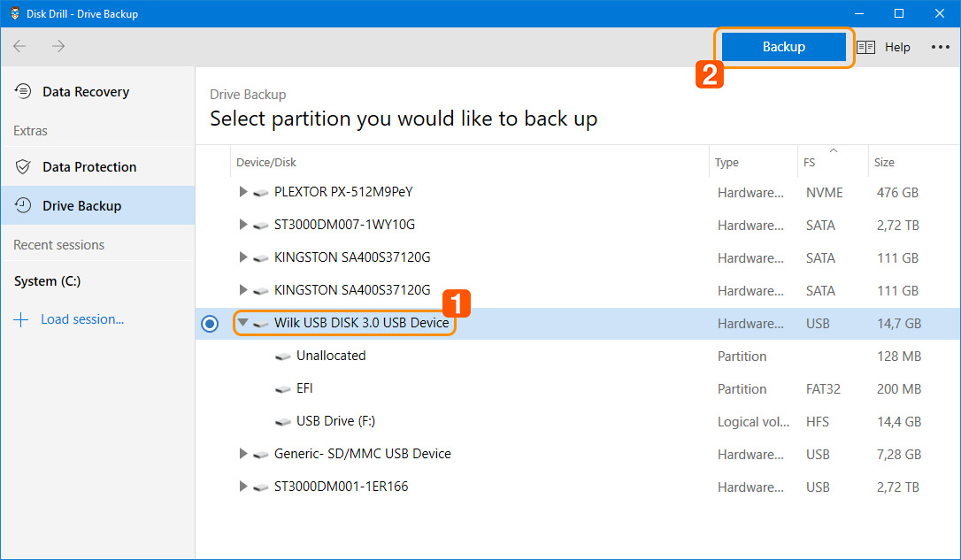Screen dimensions: 961x560
Task: Select ST3000DM001-1ER166 row
Action: 577,487
